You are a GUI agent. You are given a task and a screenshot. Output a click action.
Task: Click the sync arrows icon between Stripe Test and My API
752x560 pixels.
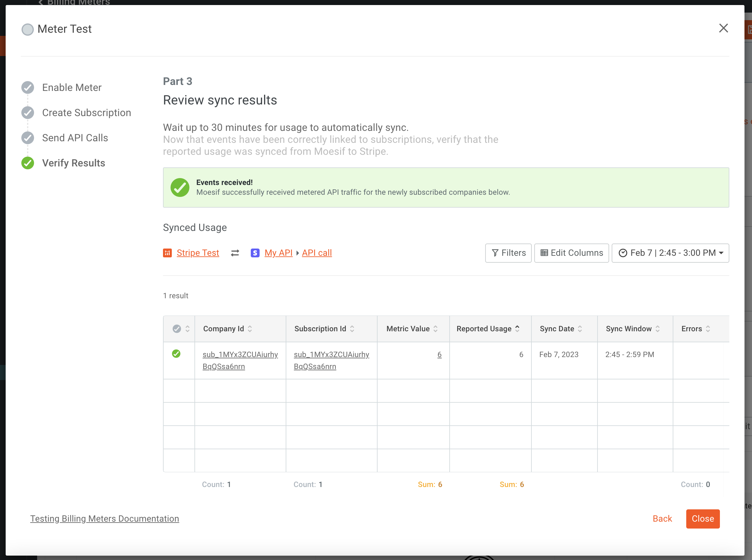(235, 253)
